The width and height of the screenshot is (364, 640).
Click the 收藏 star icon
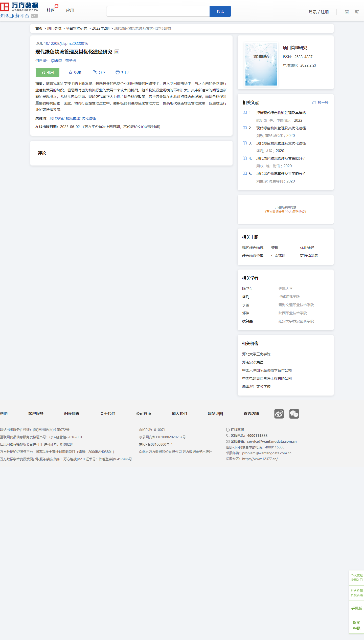click(x=71, y=72)
